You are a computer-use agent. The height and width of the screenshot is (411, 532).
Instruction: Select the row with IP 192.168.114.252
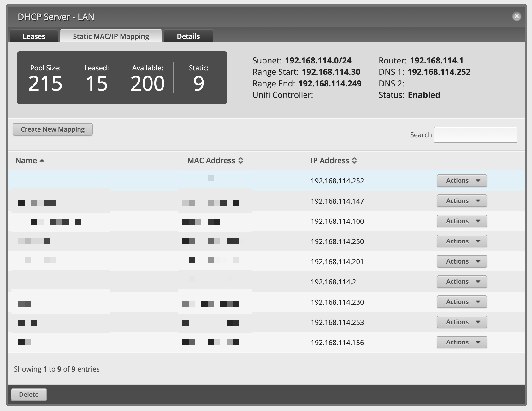click(337, 181)
